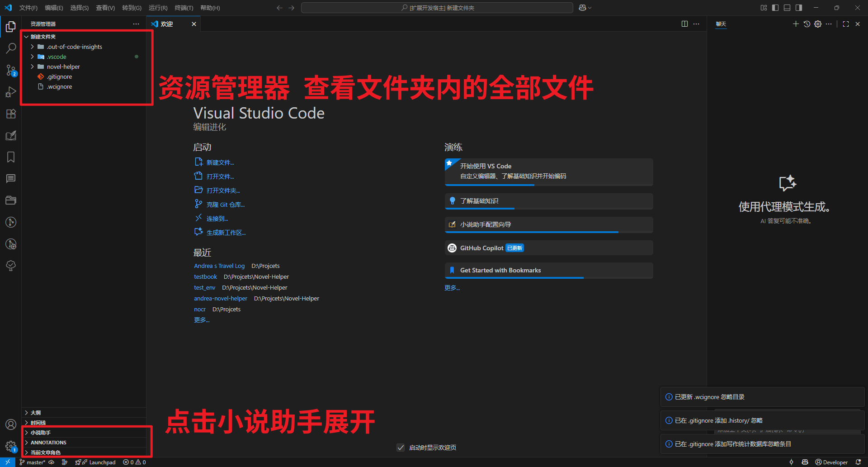Viewport: 868px width, 467px height.
Task: Switch to the 聊天 tab
Action: coord(721,24)
